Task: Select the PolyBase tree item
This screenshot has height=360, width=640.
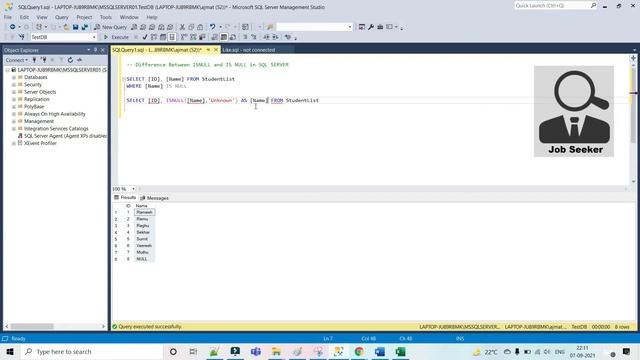Action: [34, 107]
